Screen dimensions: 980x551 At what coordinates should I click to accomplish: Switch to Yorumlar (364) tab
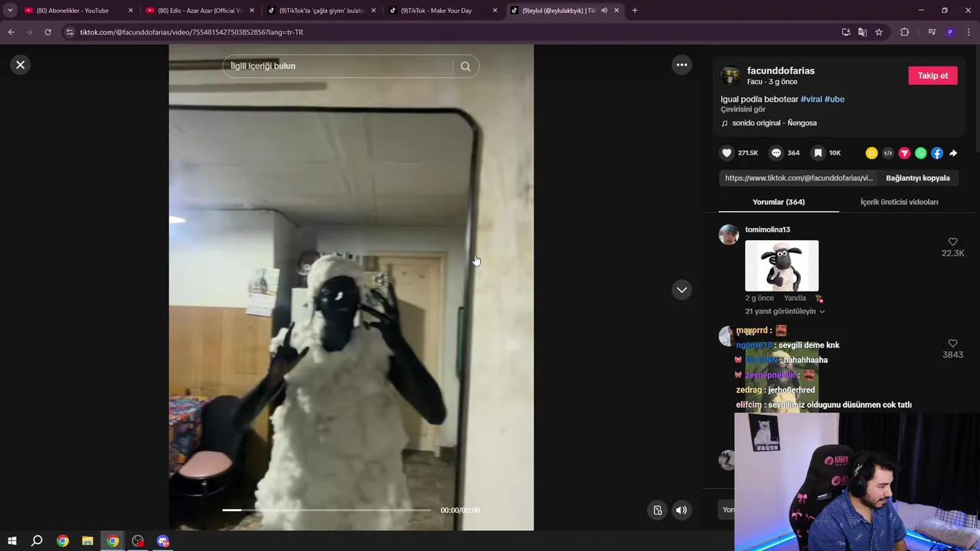click(779, 202)
